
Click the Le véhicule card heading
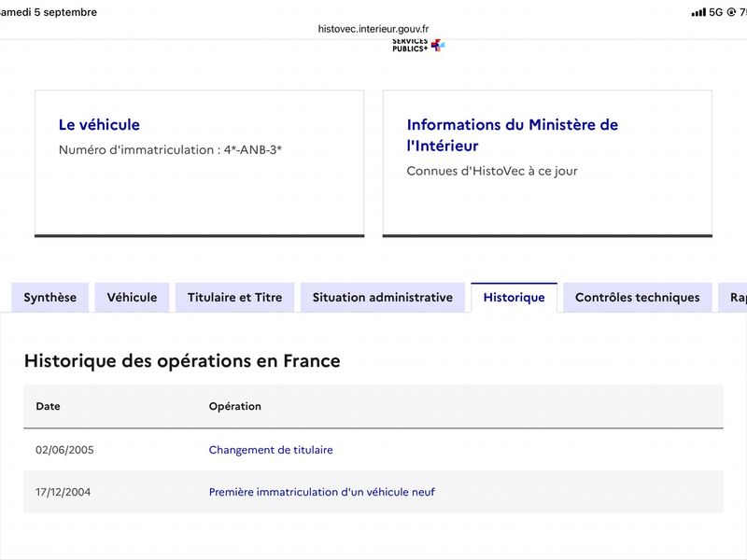pyautogui.click(x=99, y=125)
